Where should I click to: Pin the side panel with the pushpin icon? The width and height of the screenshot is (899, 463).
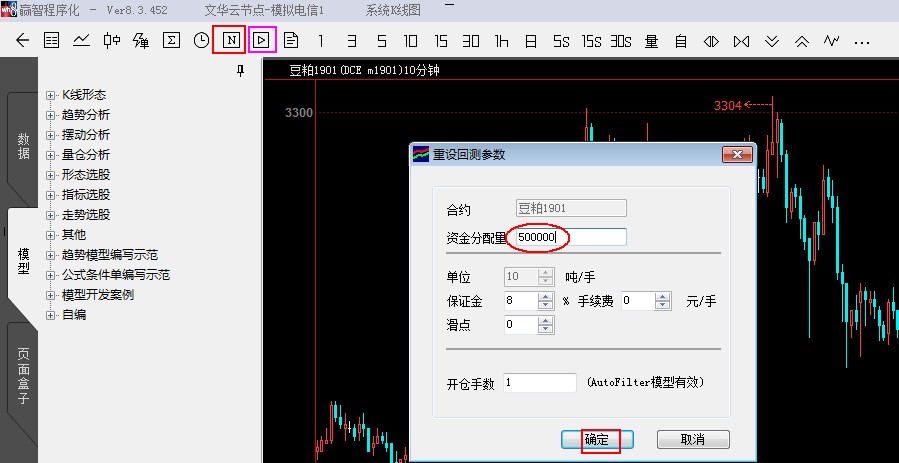click(240, 71)
